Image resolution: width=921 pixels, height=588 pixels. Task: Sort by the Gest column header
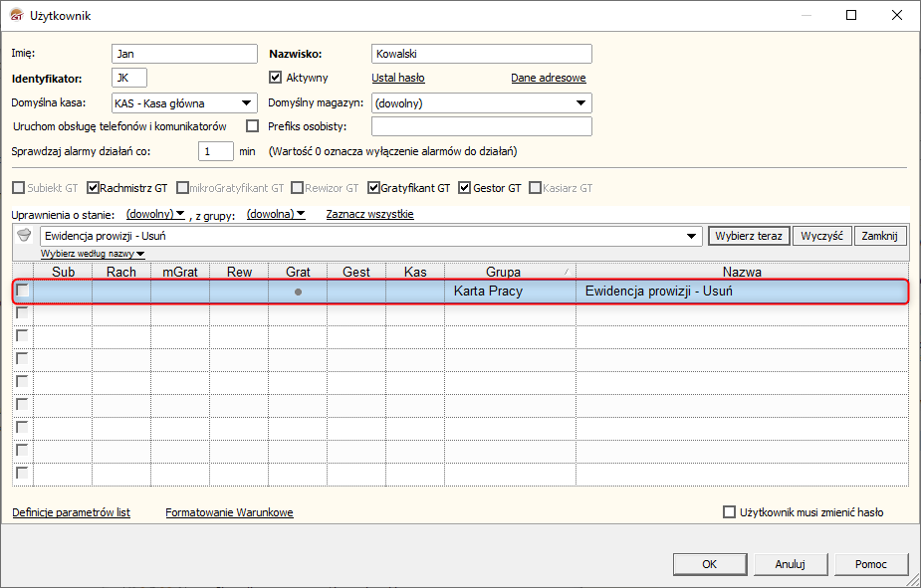tap(356, 272)
